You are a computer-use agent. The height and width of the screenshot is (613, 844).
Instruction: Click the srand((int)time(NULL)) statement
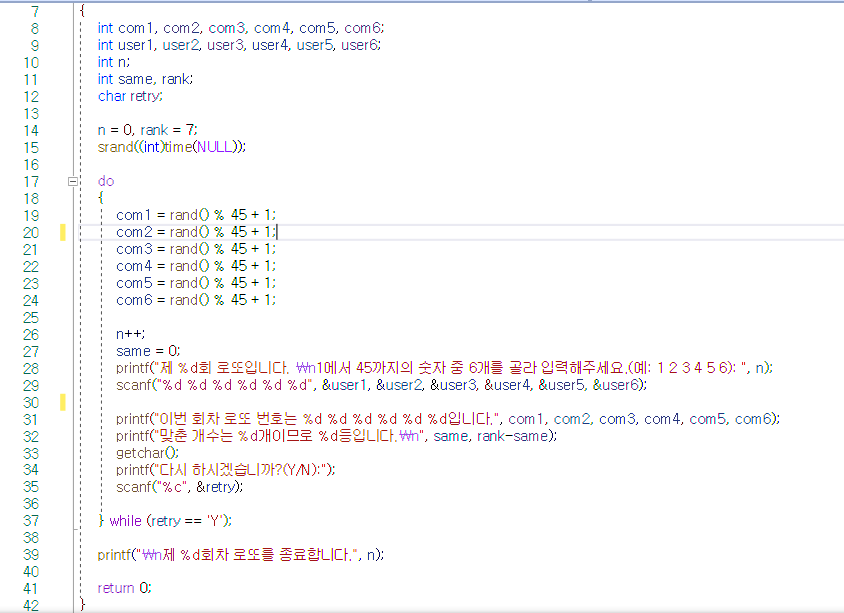point(172,147)
